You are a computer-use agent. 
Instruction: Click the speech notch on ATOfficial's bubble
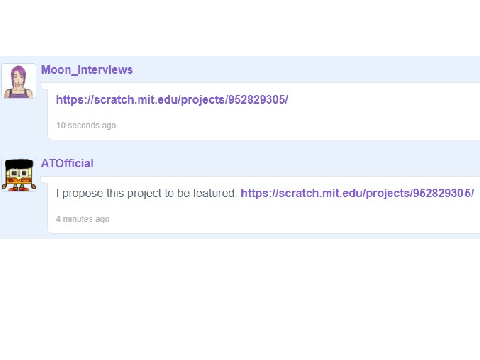[x=44, y=179]
